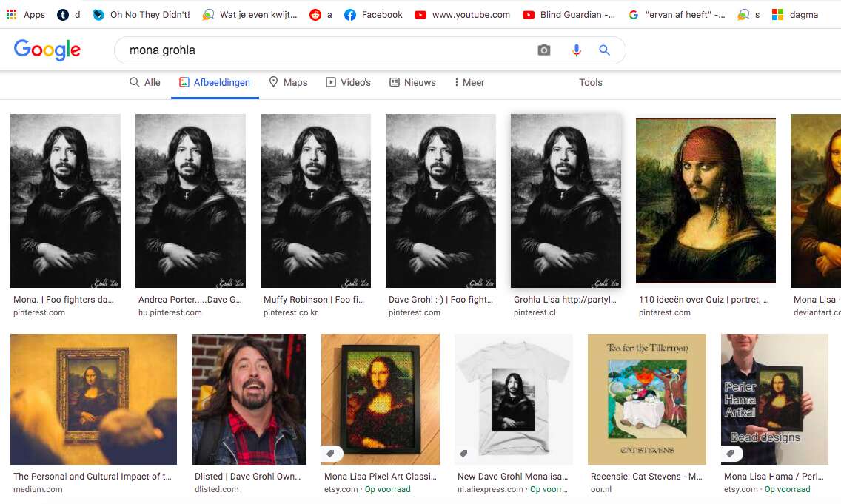Click the 'Muffy Robinson | Foo fi...' title

coord(314,299)
